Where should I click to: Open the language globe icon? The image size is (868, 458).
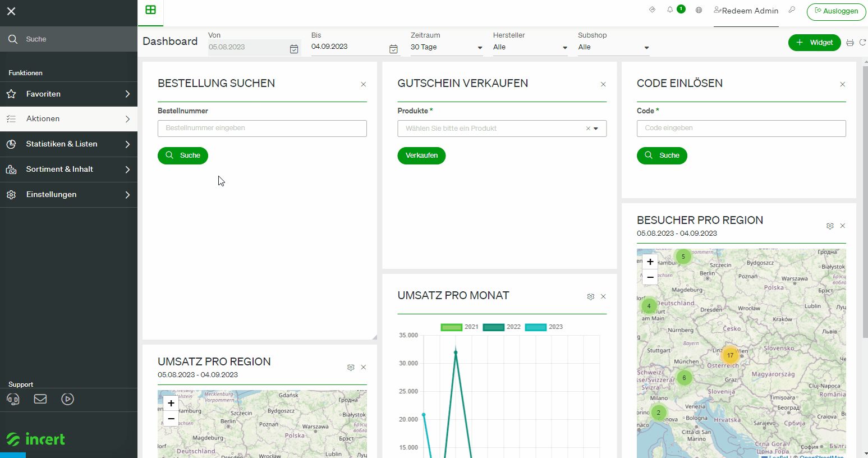tap(699, 10)
